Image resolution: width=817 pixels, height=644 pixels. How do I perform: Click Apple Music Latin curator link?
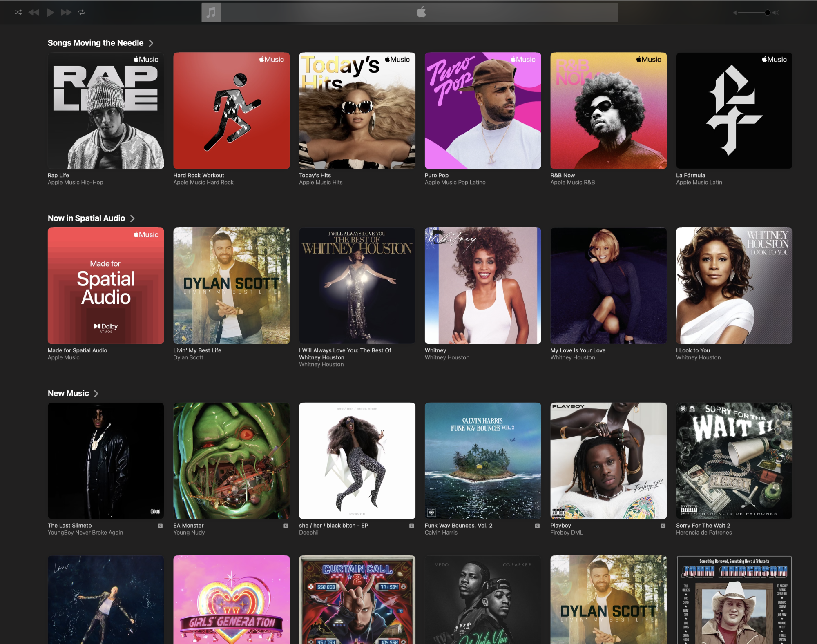point(699,183)
